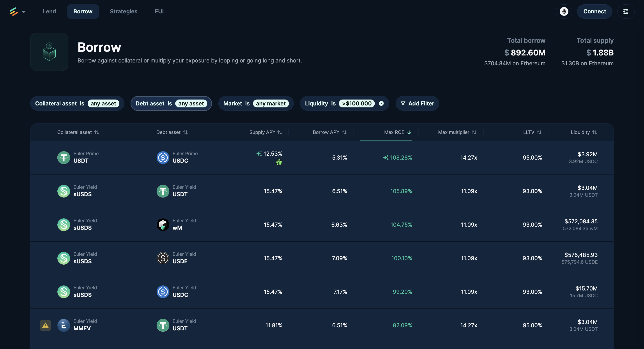Screen dimensions: 644x349
Task: Click liquidity $576,485.93 value
Action: tap(581, 255)
